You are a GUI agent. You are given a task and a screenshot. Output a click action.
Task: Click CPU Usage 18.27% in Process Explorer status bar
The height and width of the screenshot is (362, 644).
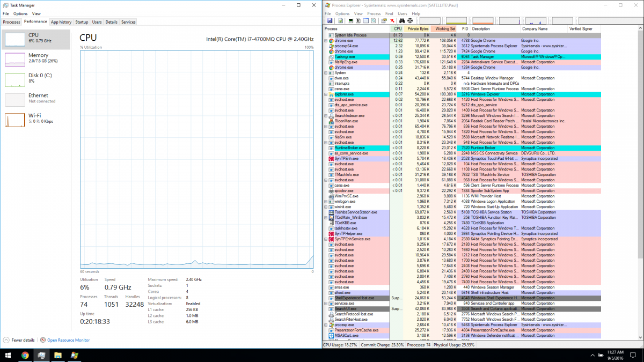click(x=341, y=345)
